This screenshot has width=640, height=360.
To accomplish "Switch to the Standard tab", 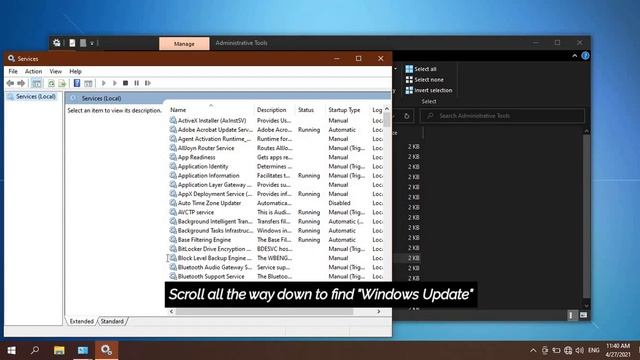I will click(112, 321).
